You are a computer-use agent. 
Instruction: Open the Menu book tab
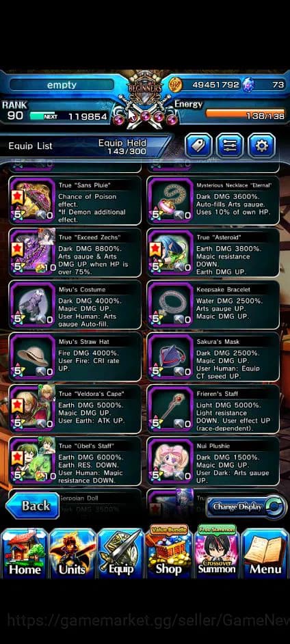[265, 552]
